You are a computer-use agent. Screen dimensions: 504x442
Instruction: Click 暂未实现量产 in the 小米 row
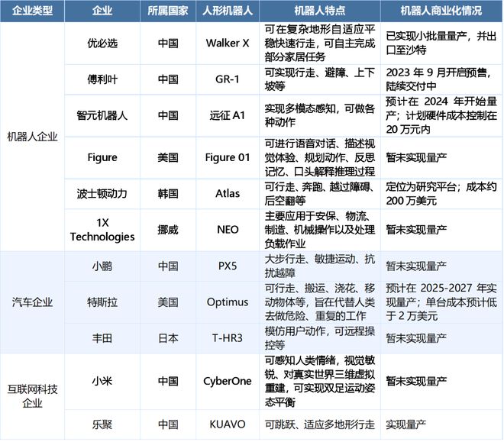[416, 381]
